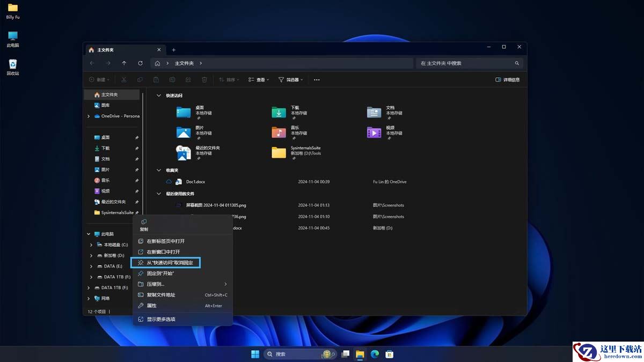Open 此电脑 desktop icon

pyautogui.click(x=13, y=39)
